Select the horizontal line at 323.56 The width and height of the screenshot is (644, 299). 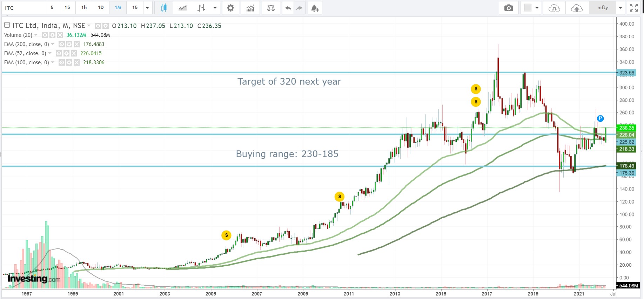(309, 72)
